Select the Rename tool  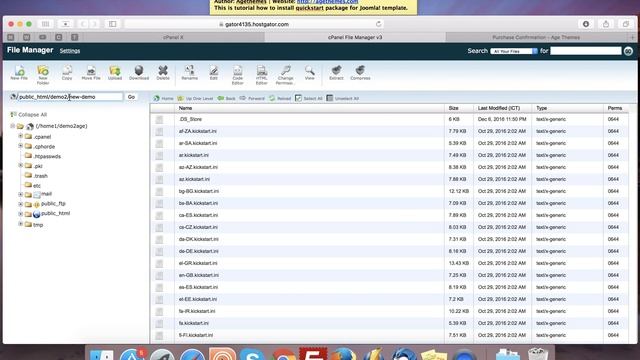pos(189,73)
